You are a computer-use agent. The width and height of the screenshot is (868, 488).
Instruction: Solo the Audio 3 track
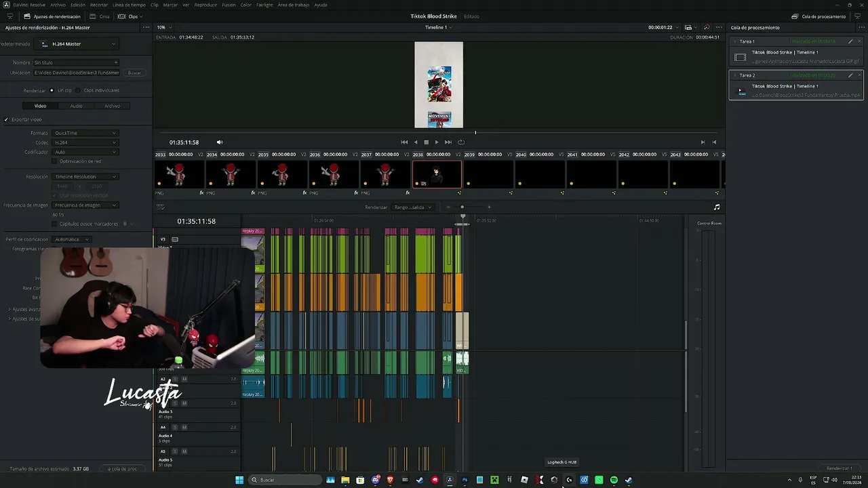[175, 403]
